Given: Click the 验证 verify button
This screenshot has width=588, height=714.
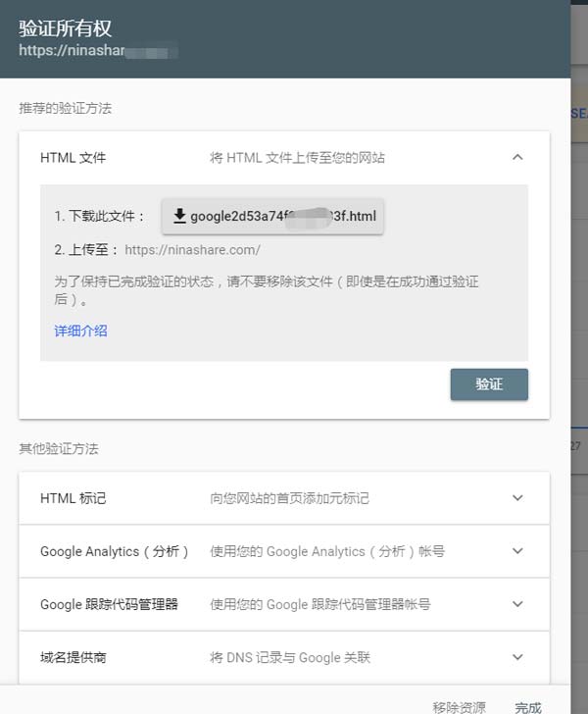Looking at the screenshot, I should click(489, 384).
